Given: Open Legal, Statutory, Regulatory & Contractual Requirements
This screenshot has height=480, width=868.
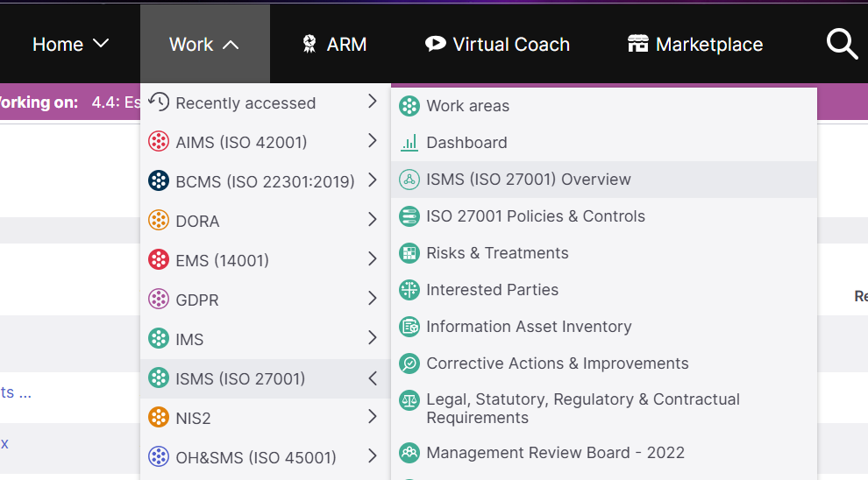Looking at the screenshot, I should pyautogui.click(x=604, y=408).
